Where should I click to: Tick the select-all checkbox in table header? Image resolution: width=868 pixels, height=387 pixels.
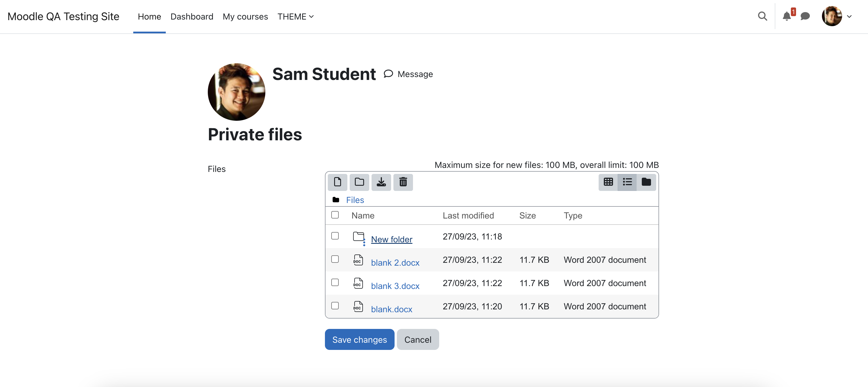point(335,215)
